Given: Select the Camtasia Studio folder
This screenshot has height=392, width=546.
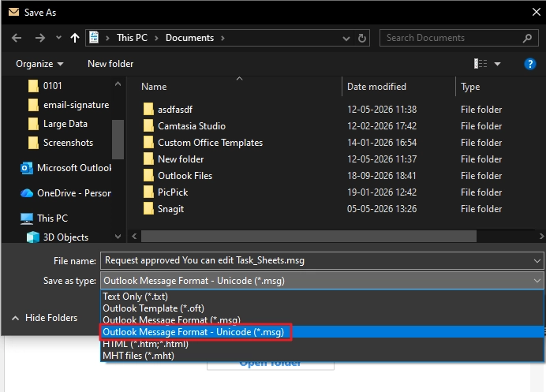Looking at the screenshot, I should tap(192, 126).
